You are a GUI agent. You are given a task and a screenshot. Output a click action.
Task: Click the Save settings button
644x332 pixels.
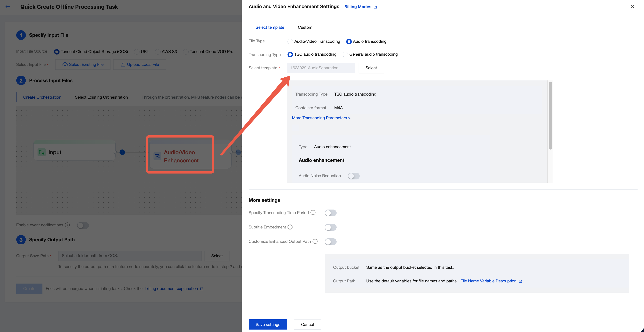(268, 324)
